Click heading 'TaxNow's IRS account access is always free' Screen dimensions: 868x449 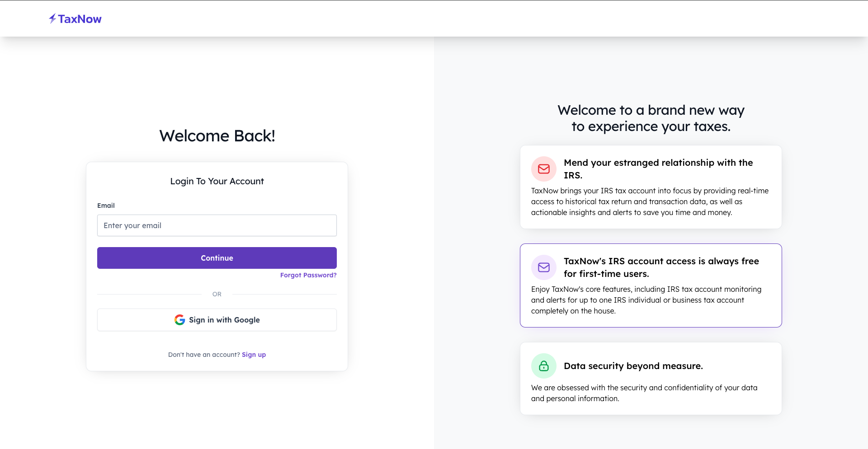(x=661, y=267)
